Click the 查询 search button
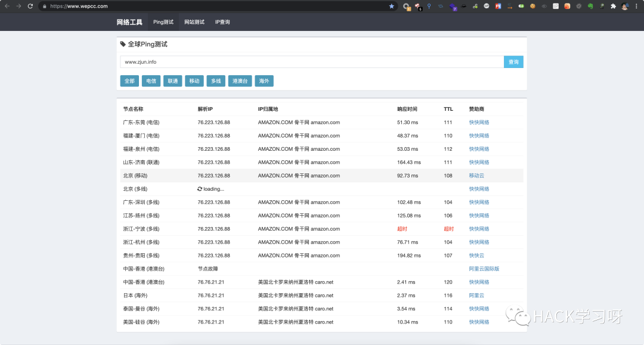 coord(513,62)
